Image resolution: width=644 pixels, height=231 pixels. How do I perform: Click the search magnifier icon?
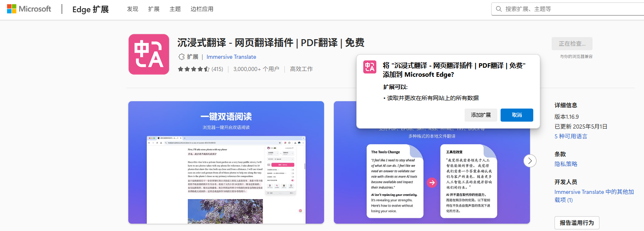(499, 9)
